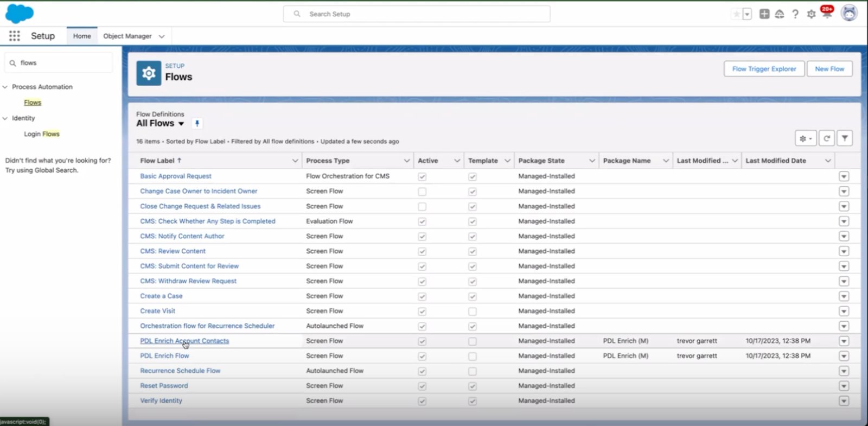This screenshot has height=426, width=868.
Task: Open Package State column menu chevron
Action: pyautogui.click(x=592, y=161)
